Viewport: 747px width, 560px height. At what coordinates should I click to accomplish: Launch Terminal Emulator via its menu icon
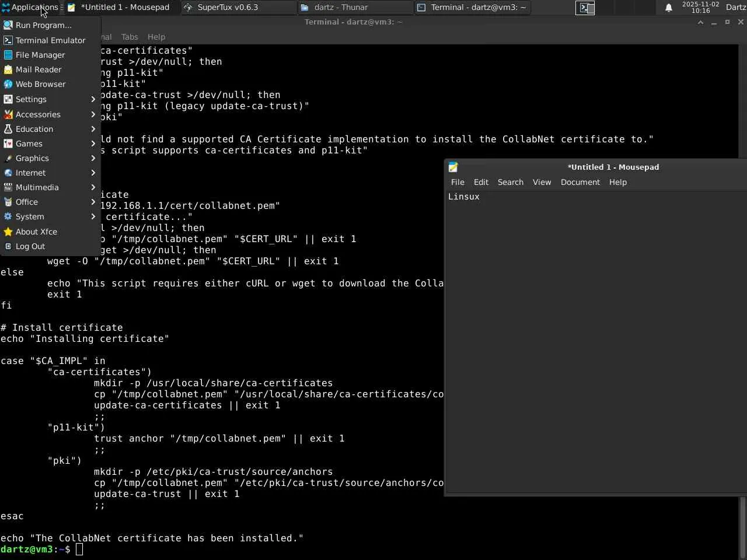click(8, 40)
